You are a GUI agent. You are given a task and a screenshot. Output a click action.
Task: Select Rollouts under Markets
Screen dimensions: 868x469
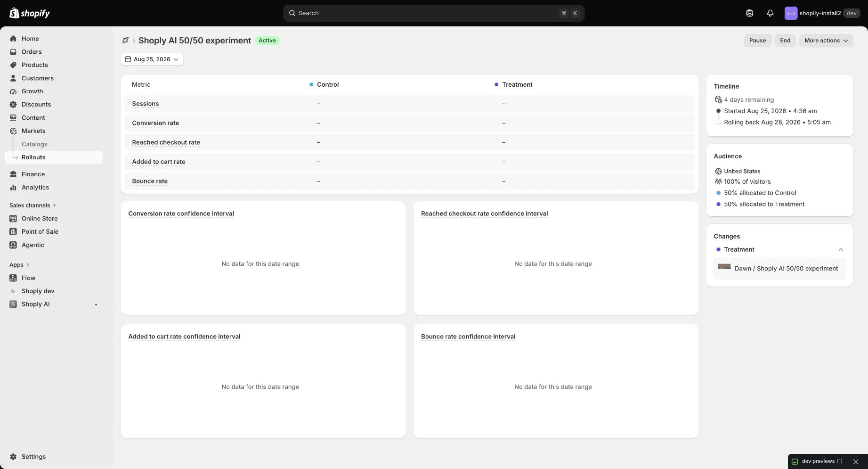54,157
